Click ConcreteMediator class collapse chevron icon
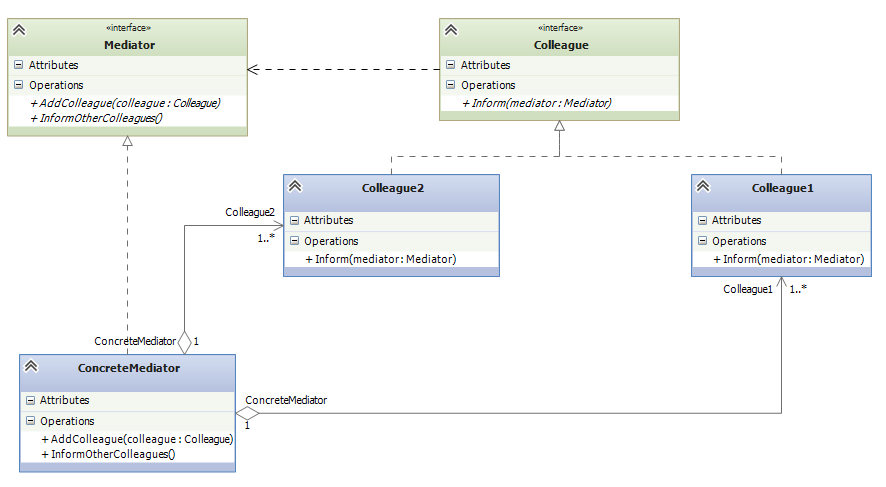Image resolution: width=886 pixels, height=487 pixels. (x=31, y=367)
